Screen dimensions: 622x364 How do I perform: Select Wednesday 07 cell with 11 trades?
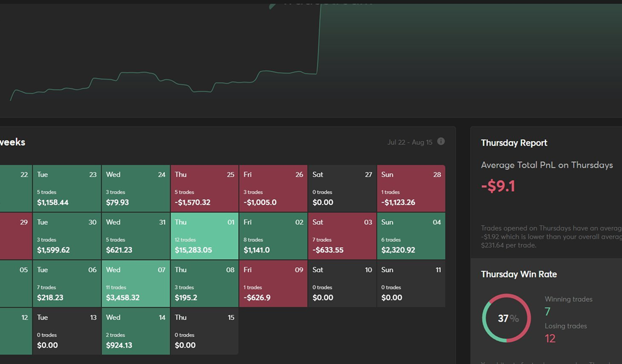[136, 284]
